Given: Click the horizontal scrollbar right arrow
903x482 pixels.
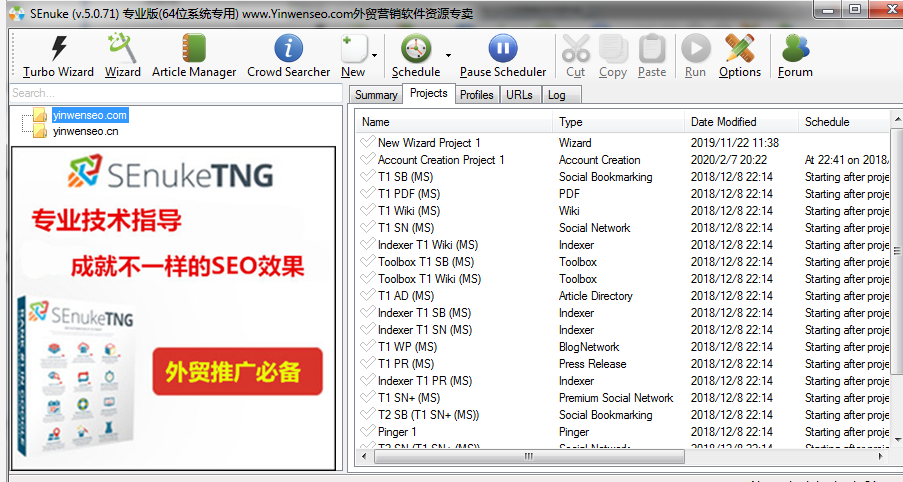Looking at the screenshot, I should 881,456.
